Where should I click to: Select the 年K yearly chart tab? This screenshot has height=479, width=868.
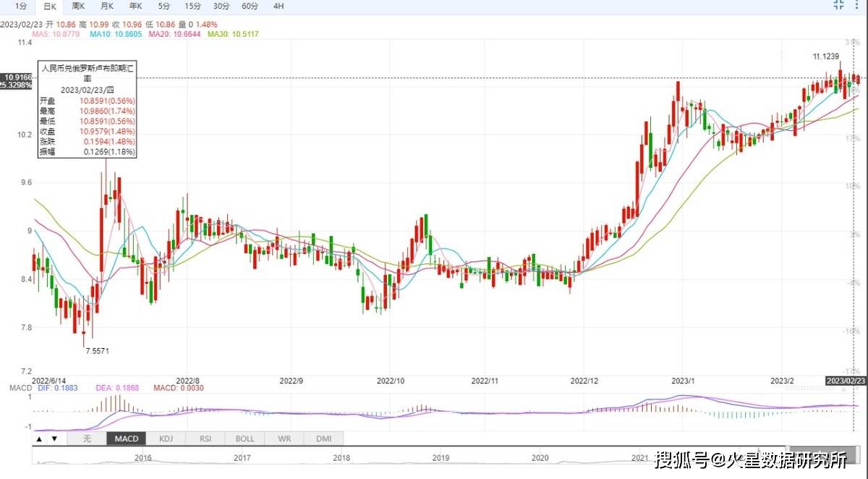pyautogui.click(x=135, y=6)
